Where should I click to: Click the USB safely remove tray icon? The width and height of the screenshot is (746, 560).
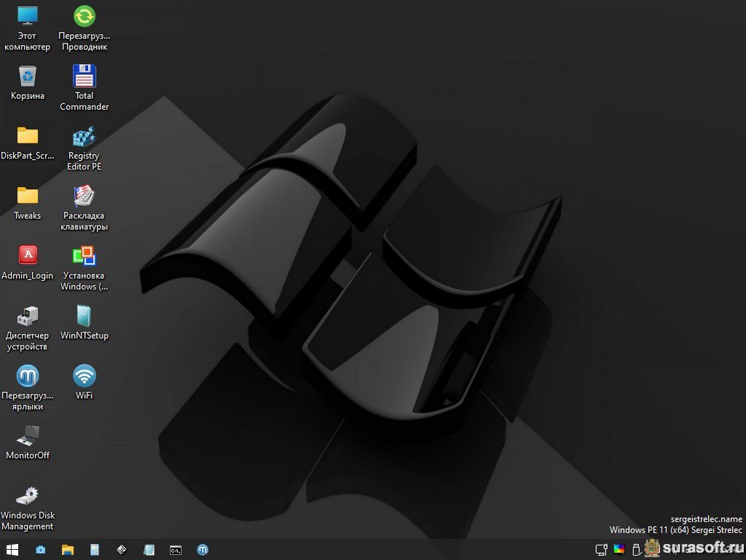coord(637,550)
